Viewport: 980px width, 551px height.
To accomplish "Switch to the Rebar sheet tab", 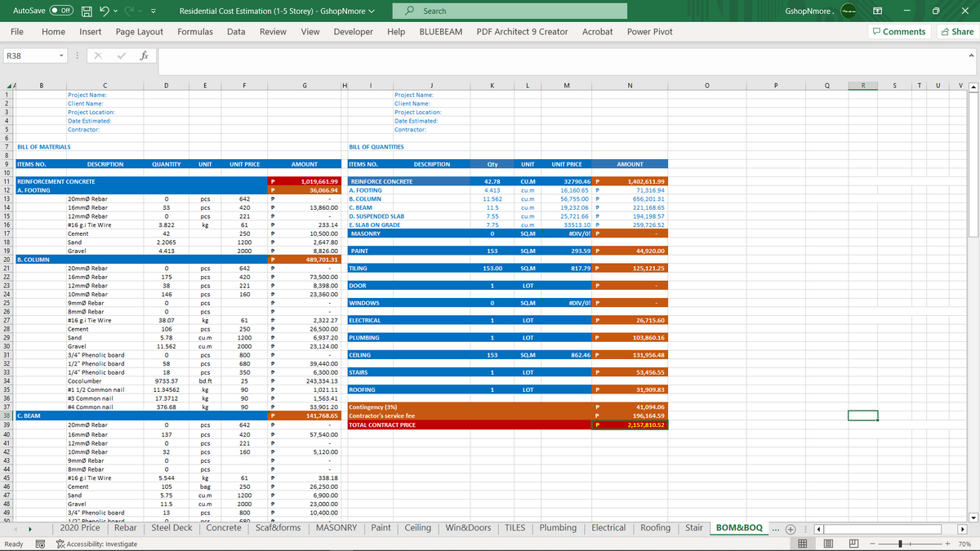I will pos(126,528).
